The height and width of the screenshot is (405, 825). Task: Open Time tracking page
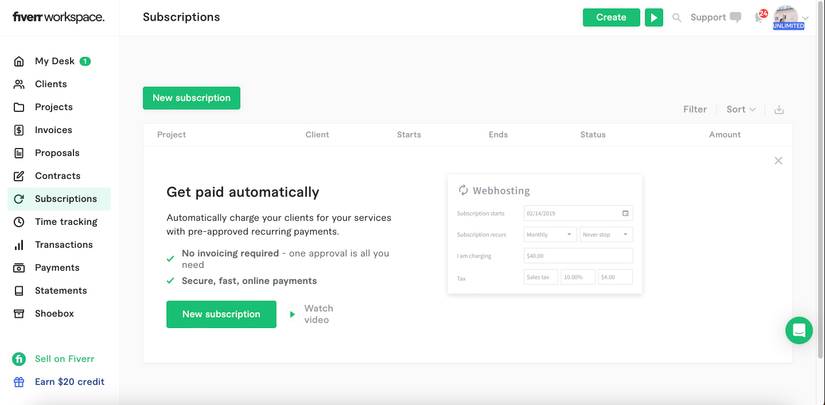click(x=66, y=222)
